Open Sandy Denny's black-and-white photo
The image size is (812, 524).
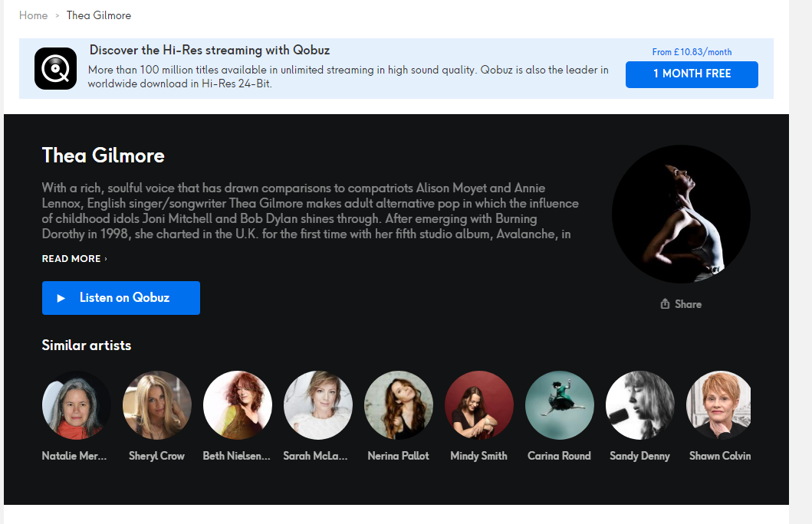pos(640,405)
